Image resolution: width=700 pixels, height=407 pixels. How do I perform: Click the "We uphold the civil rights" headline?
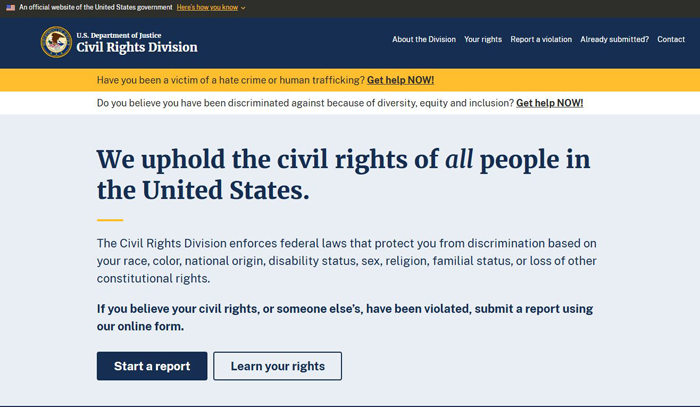pos(343,174)
